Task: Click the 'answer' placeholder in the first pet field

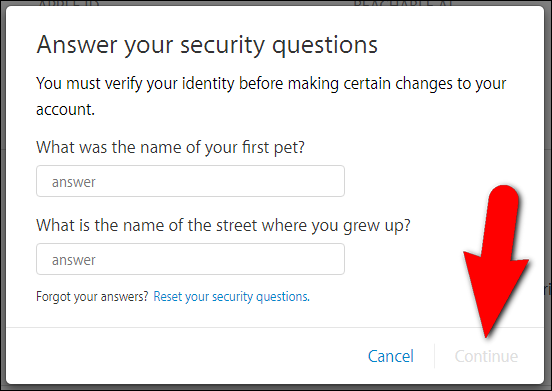Action: (x=74, y=182)
